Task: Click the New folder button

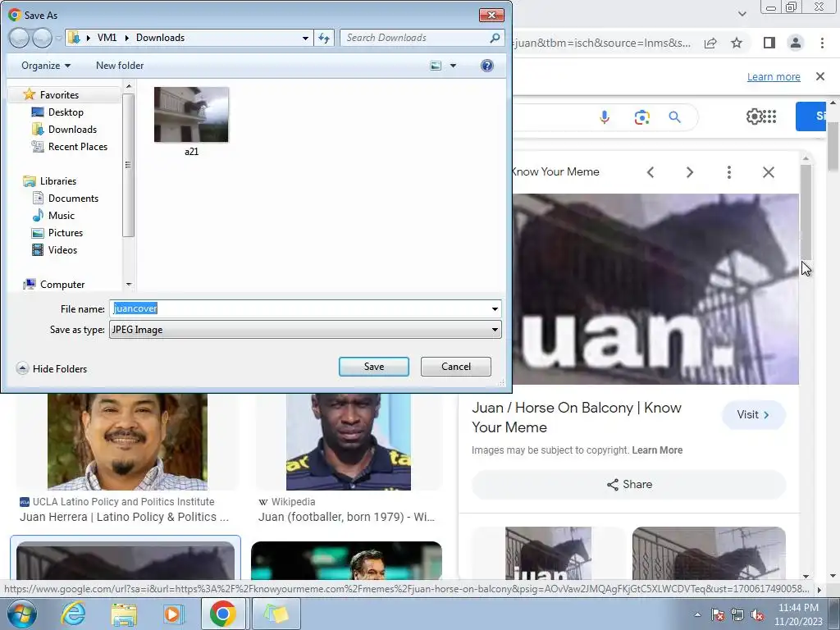Action: pos(120,66)
